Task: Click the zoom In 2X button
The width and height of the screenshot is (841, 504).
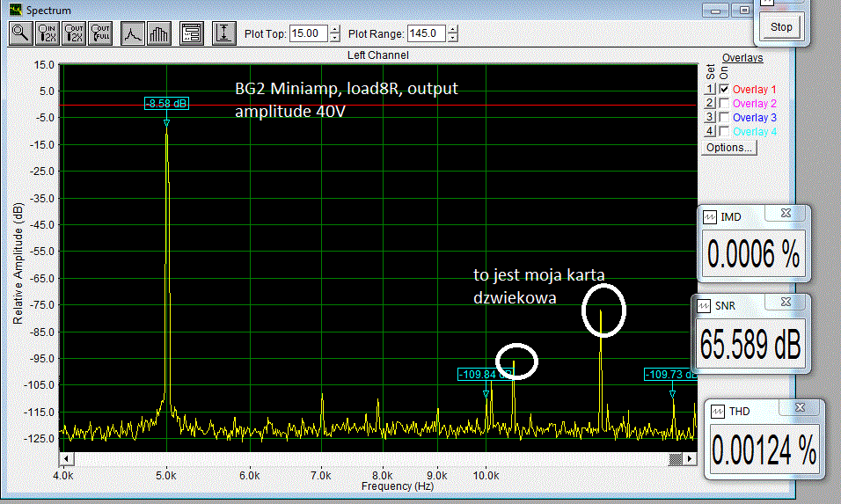Action: tap(48, 33)
